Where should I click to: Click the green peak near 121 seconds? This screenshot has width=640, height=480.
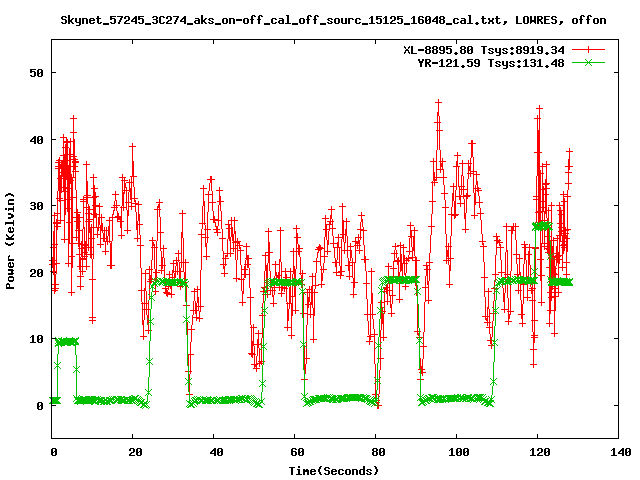(x=542, y=226)
